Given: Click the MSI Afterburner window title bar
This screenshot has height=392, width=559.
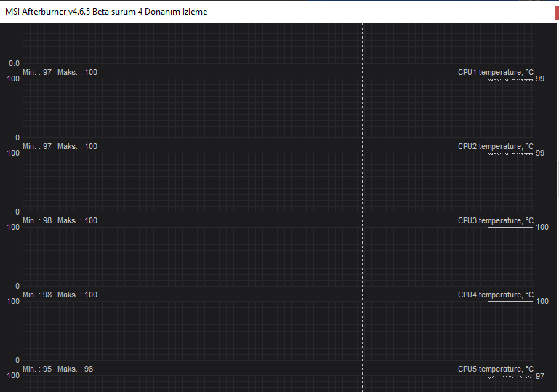Looking at the screenshot, I should click(x=278, y=12).
